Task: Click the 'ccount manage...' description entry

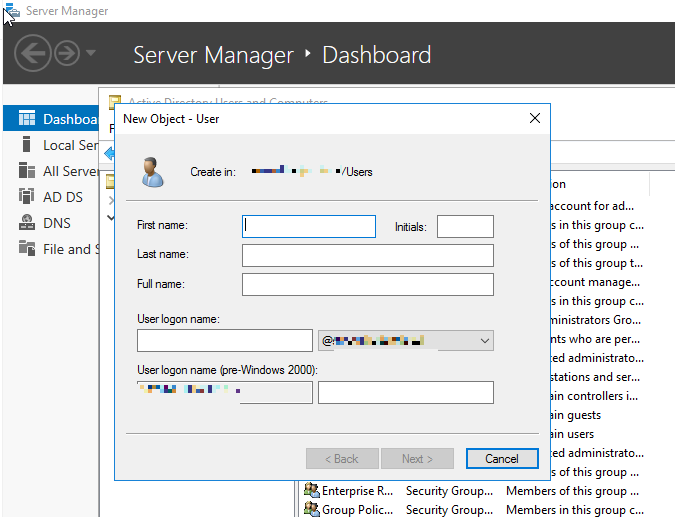Action: pos(596,282)
